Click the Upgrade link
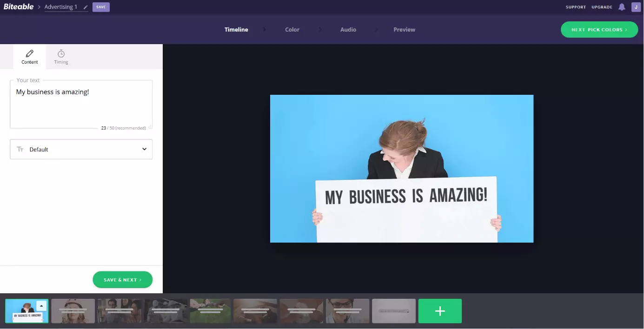The height and width of the screenshot is (329, 644). point(602,7)
